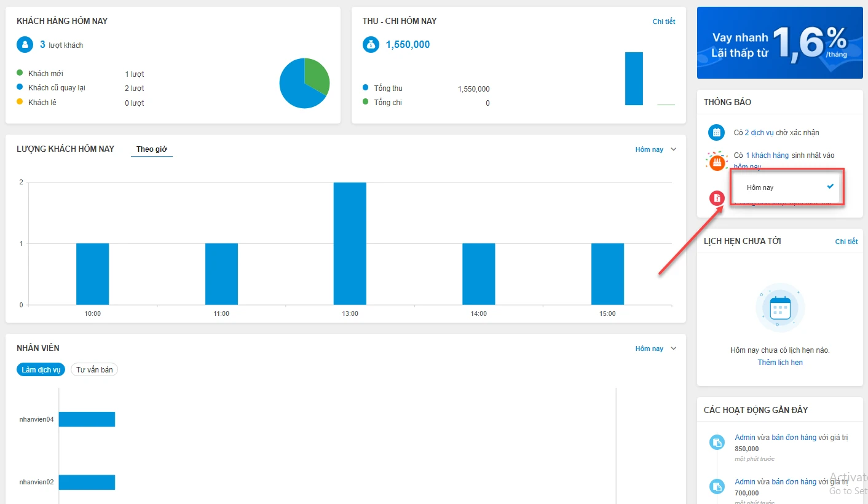The image size is (868, 504).
Task: Click bán đơn hàng link for 700,000 activity
Action: (794, 482)
